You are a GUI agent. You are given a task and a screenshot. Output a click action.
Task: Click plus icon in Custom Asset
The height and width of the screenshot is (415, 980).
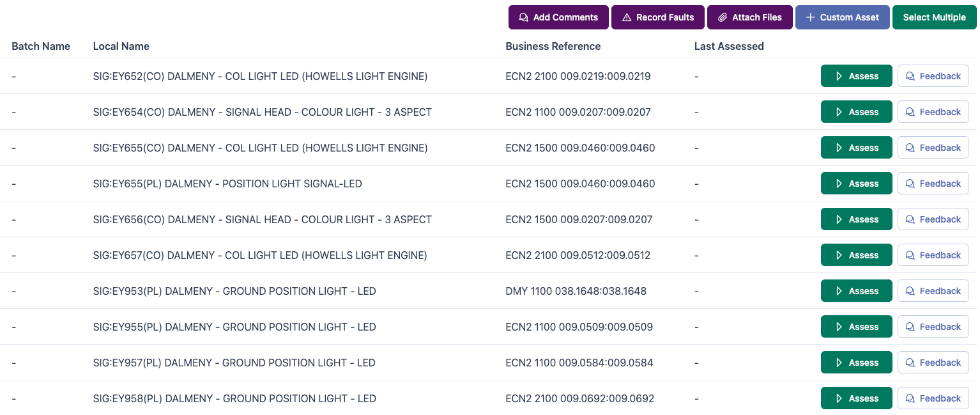[810, 17]
